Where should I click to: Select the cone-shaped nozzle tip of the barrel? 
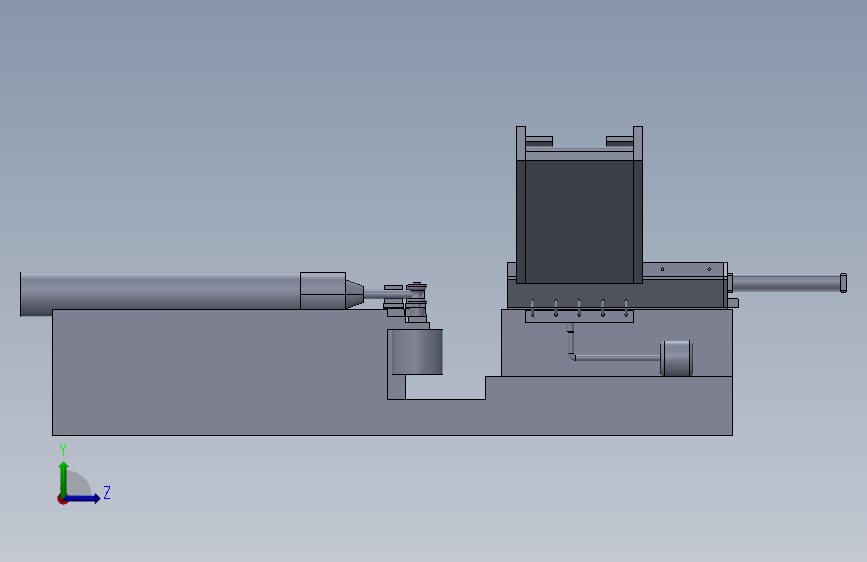click(355, 294)
